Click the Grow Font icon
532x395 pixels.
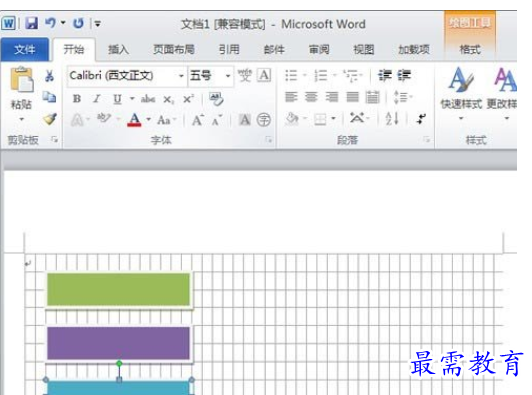pos(198,120)
